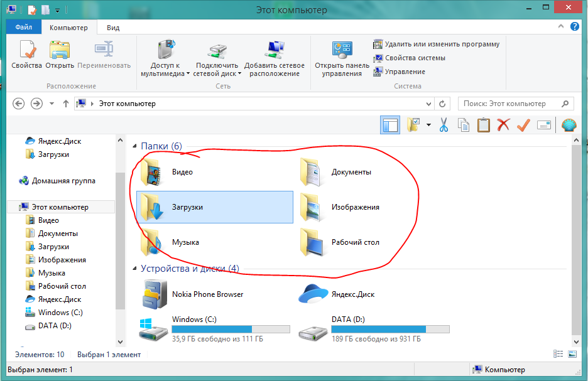Click Документы in navigation tree
Viewport: 588px width, 381px height.
[52, 233]
